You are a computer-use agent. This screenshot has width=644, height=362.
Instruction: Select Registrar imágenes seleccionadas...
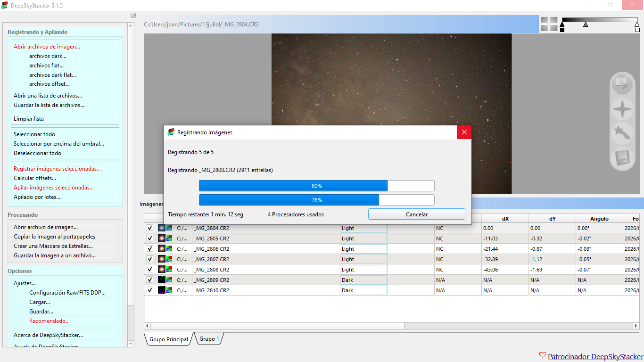pyautogui.click(x=57, y=169)
